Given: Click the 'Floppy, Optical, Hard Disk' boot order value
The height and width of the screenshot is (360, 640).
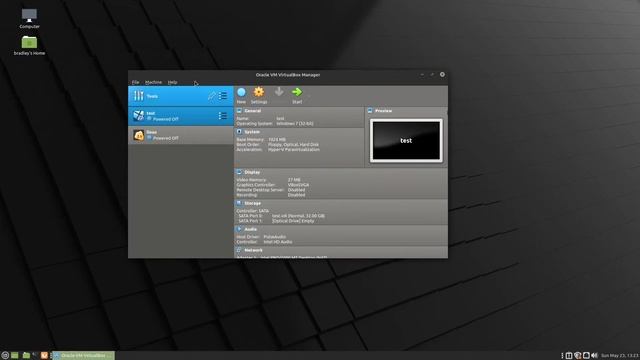Looking at the screenshot, I should [293, 144].
